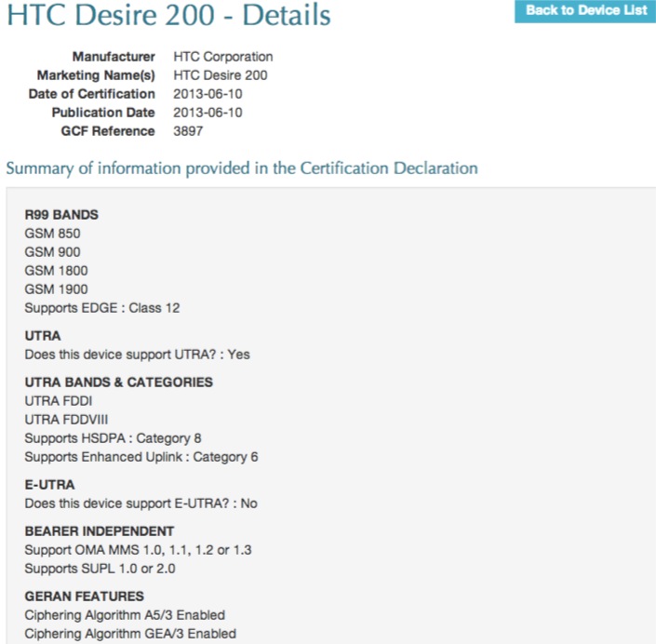Click the Date of Certification label
The width and height of the screenshot is (656, 644).
click(x=91, y=94)
